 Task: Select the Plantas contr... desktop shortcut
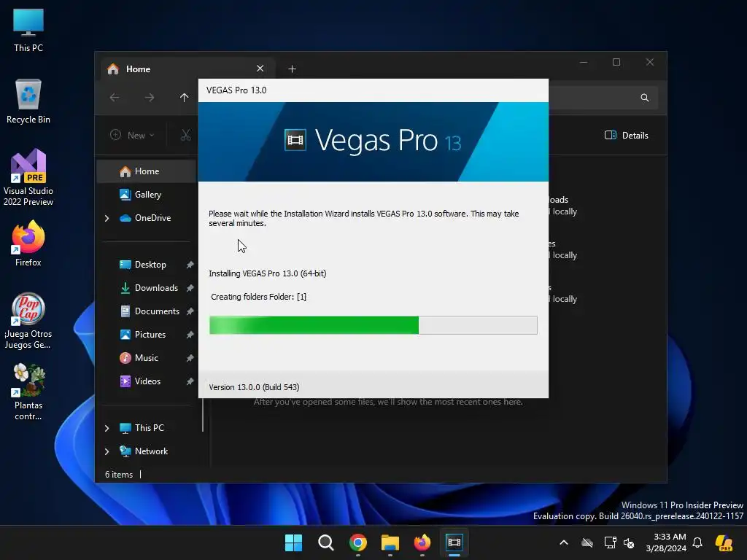pos(28,392)
